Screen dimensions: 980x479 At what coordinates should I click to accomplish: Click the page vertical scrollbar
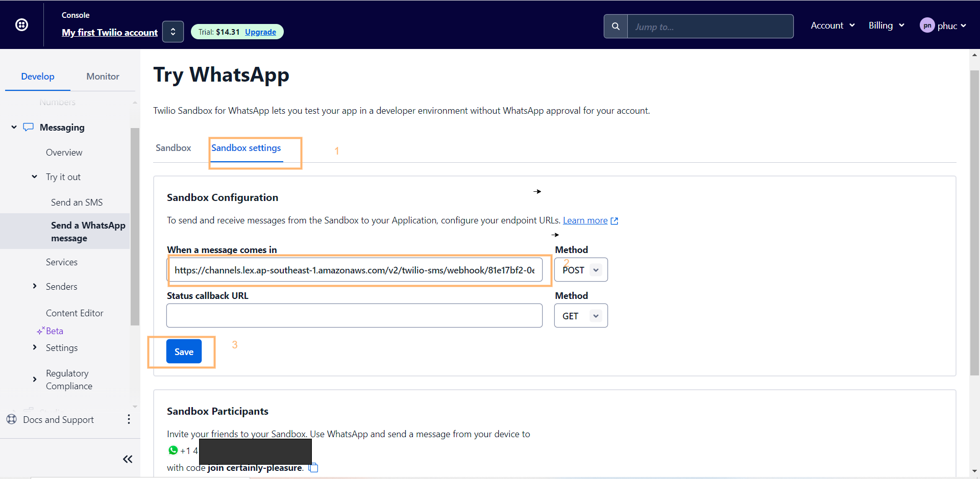(x=974, y=223)
